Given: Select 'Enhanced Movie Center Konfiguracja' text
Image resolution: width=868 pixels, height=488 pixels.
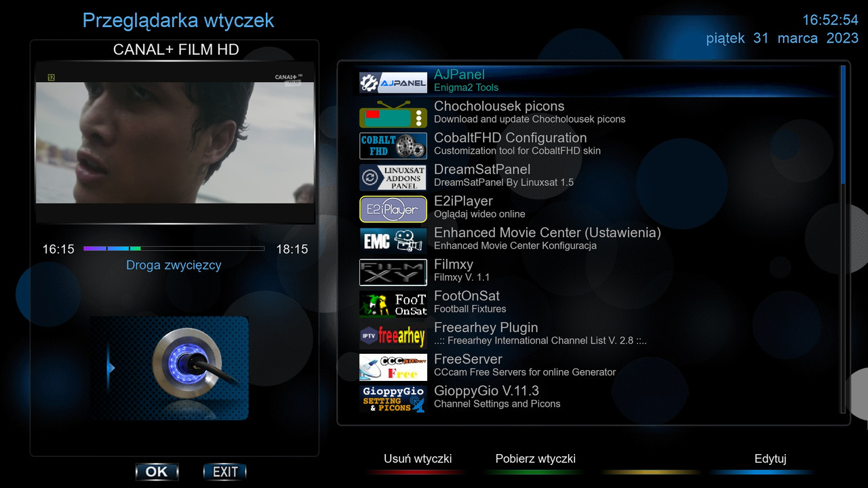Looking at the screenshot, I should click(x=515, y=245).
